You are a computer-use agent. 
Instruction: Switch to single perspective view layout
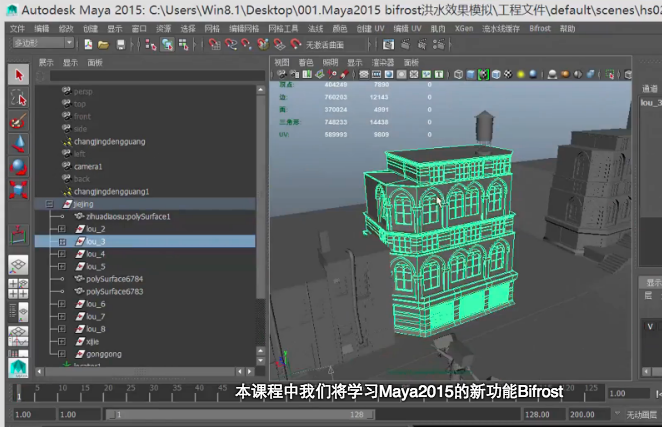pyautogui.click(x=18, y=265)
